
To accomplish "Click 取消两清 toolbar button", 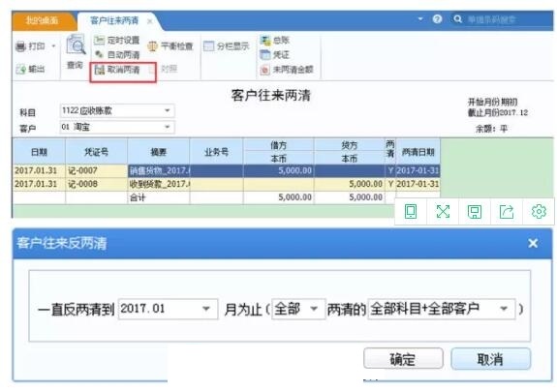I will 117,70.
